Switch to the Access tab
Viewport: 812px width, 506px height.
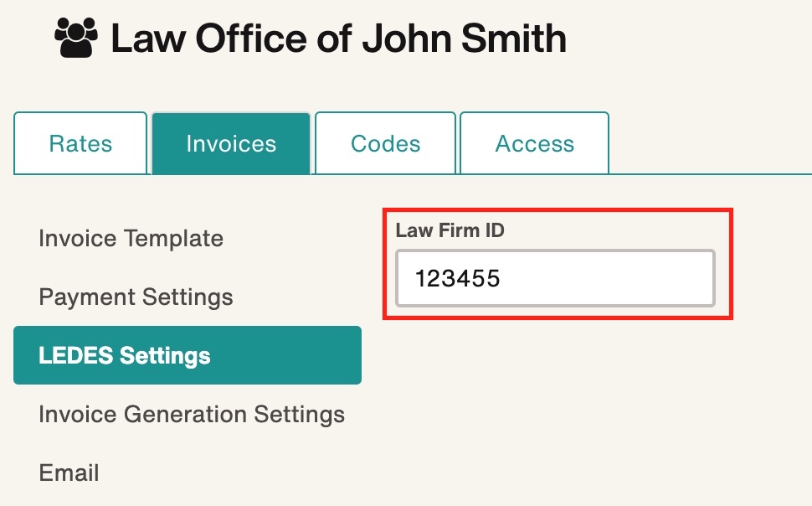point(534,142)
